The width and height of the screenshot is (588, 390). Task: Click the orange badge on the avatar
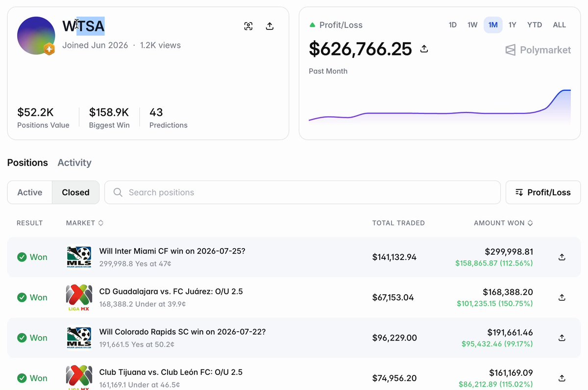(x=49, y=49)
